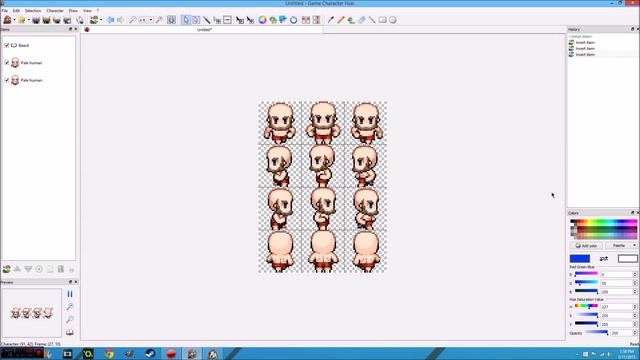640x360 pixels.
Task: Close the Items panel
Action: (76, 29)
